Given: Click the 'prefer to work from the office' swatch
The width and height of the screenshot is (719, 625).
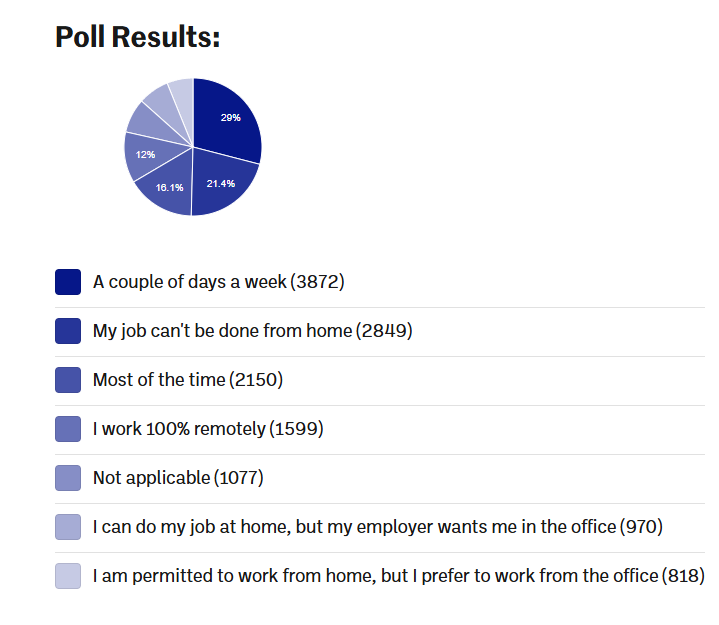Looking at the screenshot, I should point(68,576).
